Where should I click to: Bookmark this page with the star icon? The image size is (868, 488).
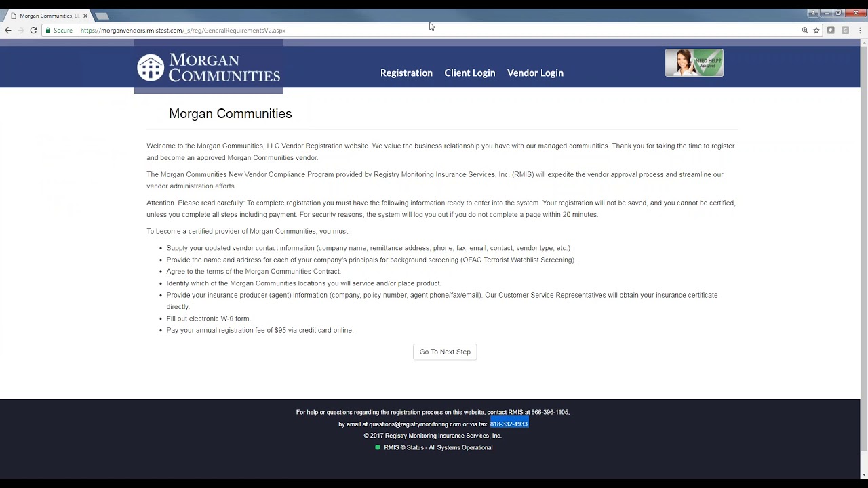(x=816, y=30)
